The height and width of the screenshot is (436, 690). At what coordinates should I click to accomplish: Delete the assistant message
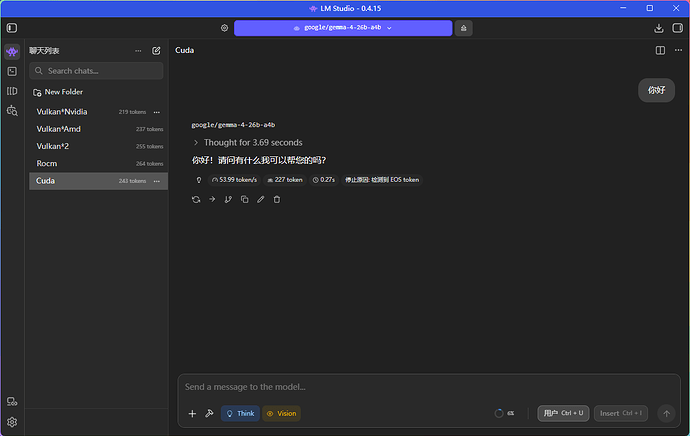click(x=276, y=199)
